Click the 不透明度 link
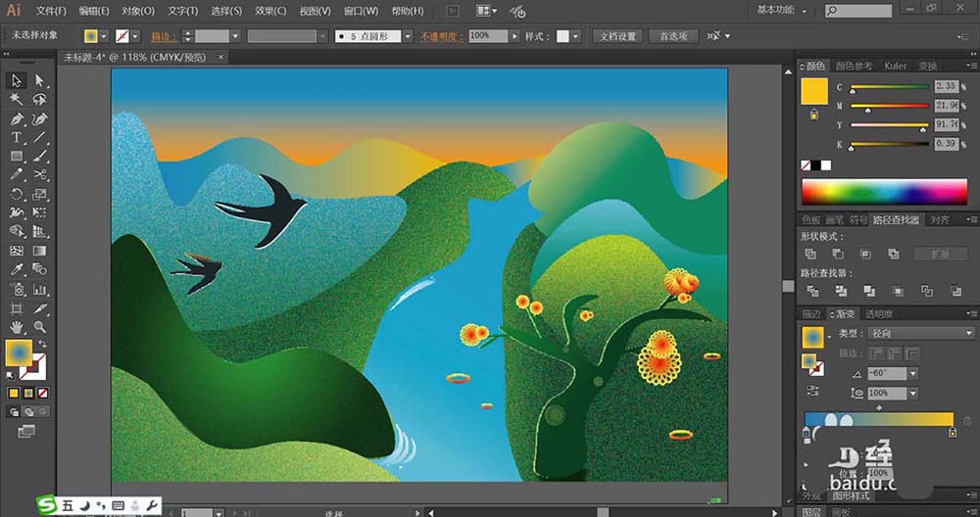The width and height of the screenshot is (980, 517). pos(441,37)
